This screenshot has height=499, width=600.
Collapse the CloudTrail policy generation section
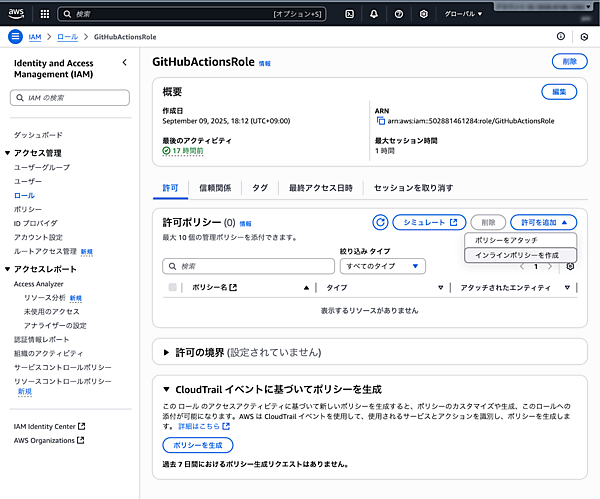pos(167,388)
